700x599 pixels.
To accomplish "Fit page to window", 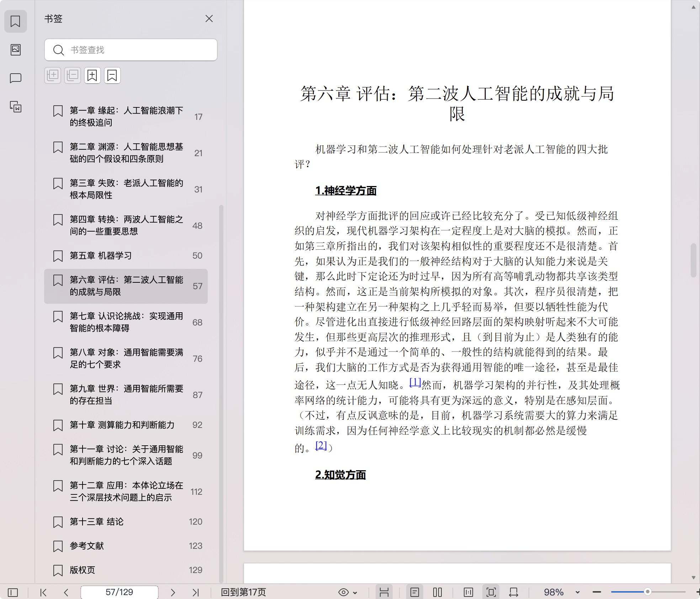I will [491, 592].
